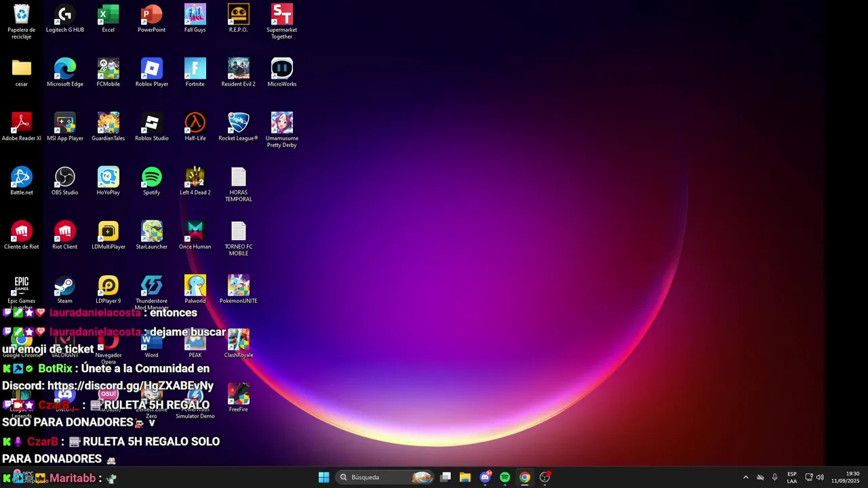
Task: Open the Excel desktop shortcut
Action: (x=108, y=19)
